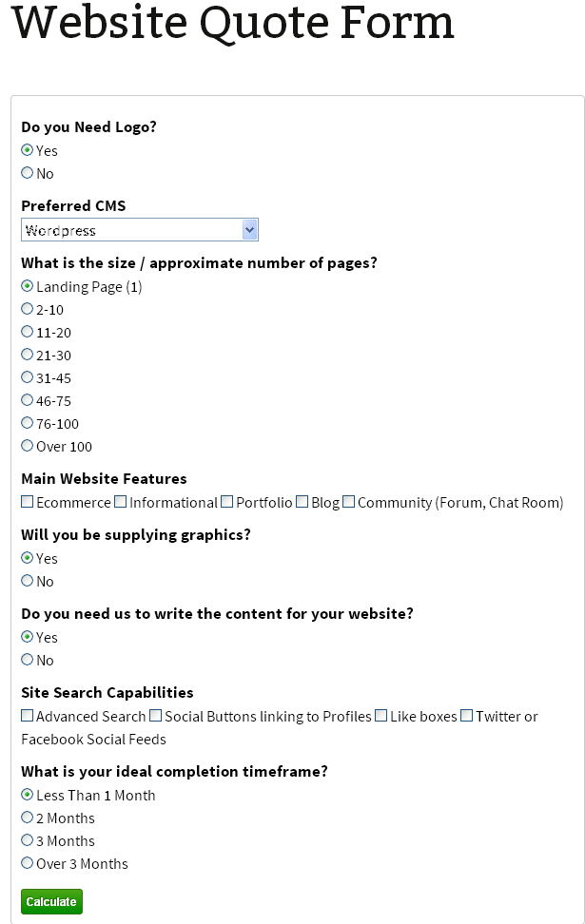This screenshot has height=924, width=585.
Task: Choose No for supplying graphics
Action: 27,581
